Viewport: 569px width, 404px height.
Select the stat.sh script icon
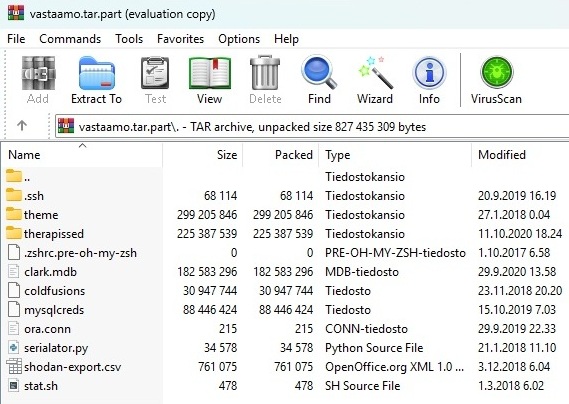[14, 385]
